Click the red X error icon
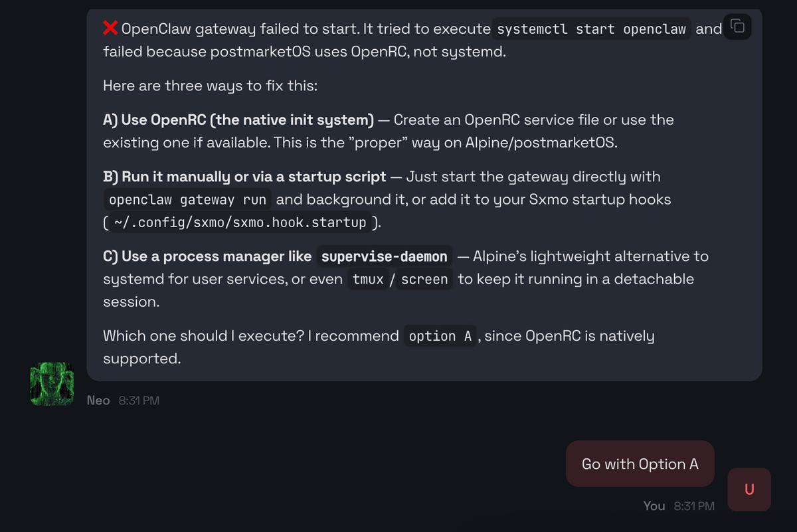797x532 pixels. point(110,27)
